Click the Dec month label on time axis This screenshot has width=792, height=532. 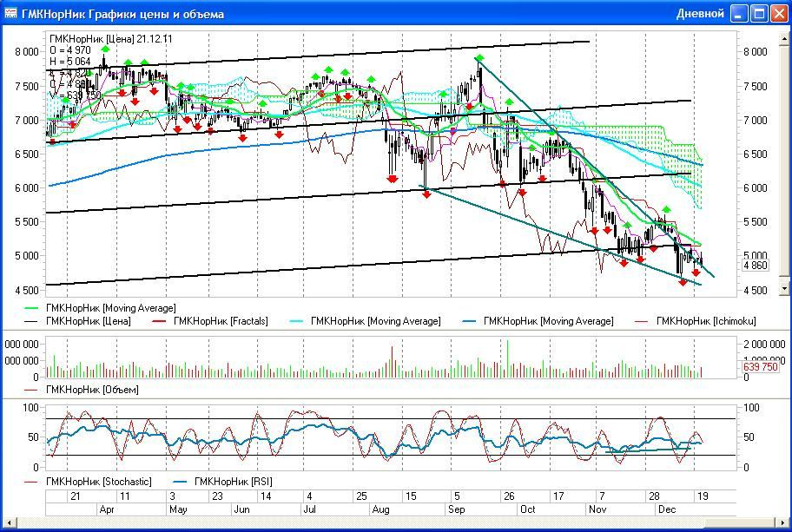tap(667, 509)
